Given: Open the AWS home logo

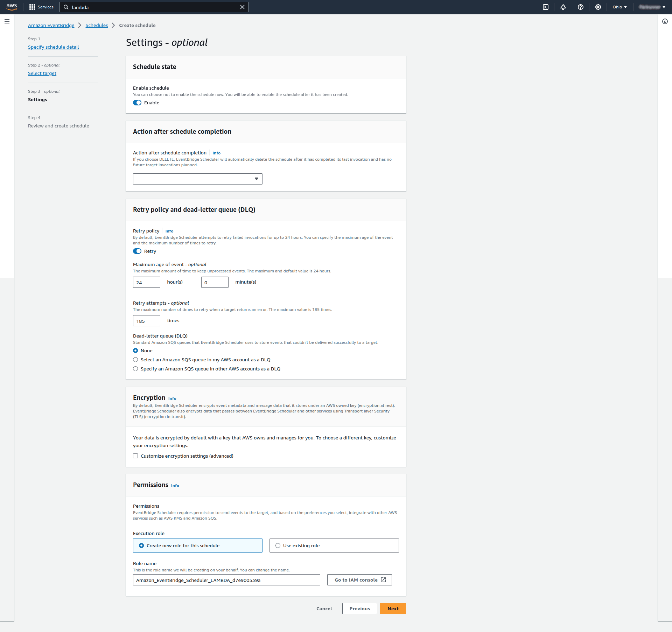Looking at the screenshot, I should click(x=12, y=7).
